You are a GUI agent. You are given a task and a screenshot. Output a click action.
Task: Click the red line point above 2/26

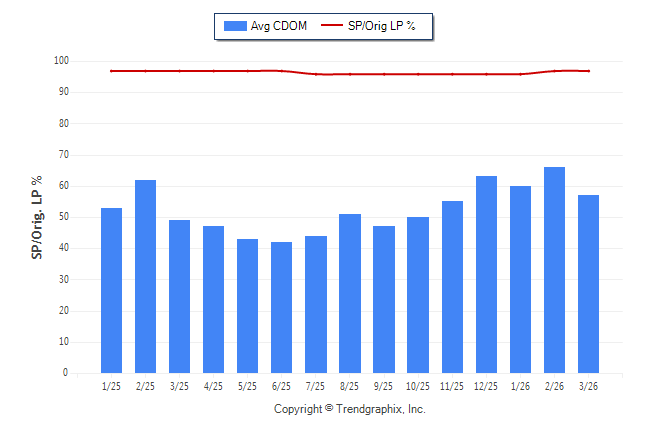point(554,71)
